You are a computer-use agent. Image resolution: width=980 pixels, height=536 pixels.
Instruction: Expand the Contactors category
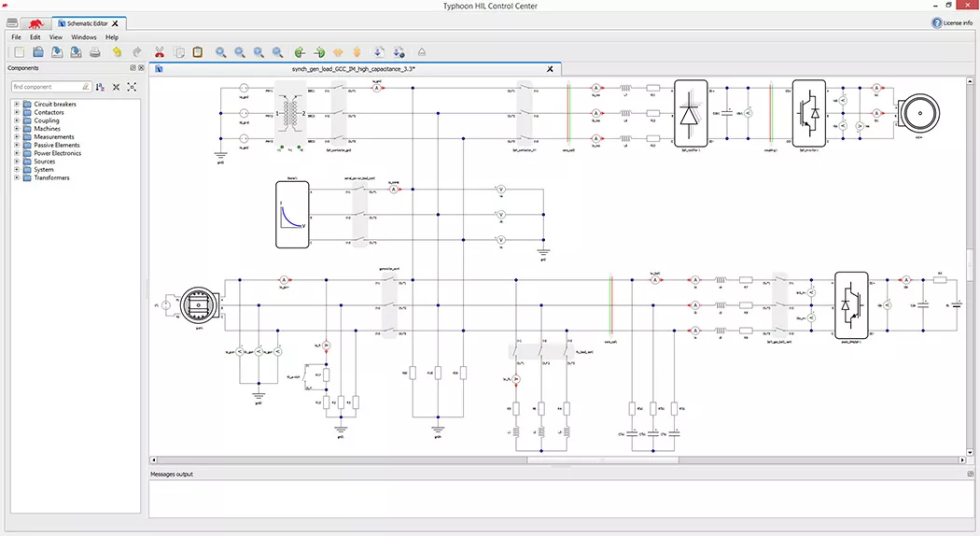click(17, 112)
